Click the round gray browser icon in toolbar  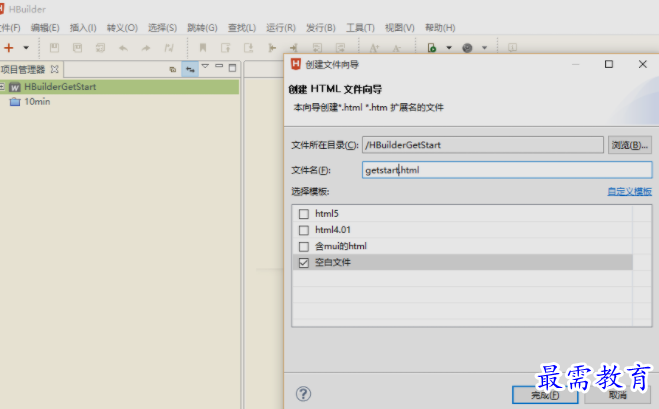point(467,48)
